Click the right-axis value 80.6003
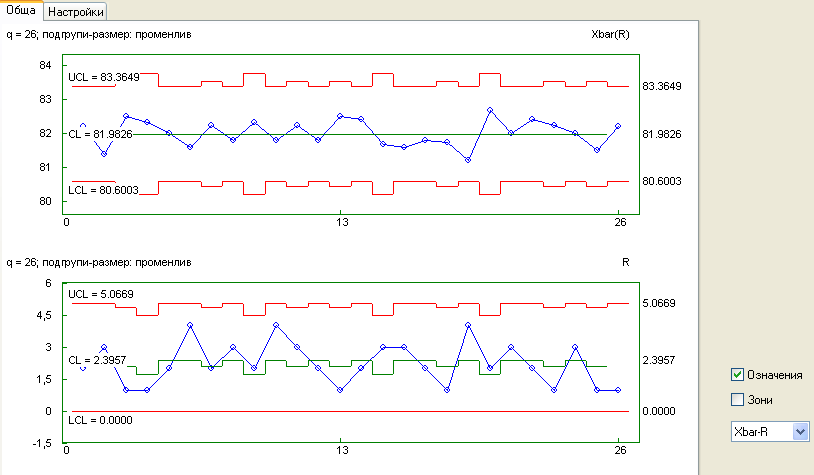The height and width of the screenshot is (475, 814). click(x=662, y=181)
